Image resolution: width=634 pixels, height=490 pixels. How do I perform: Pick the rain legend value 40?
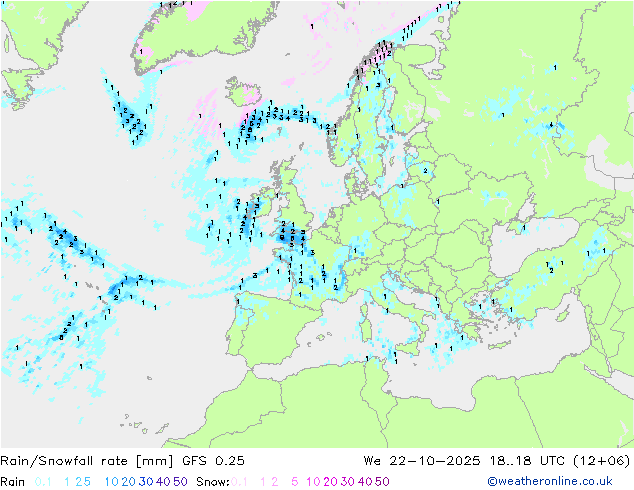pos(163,482)
